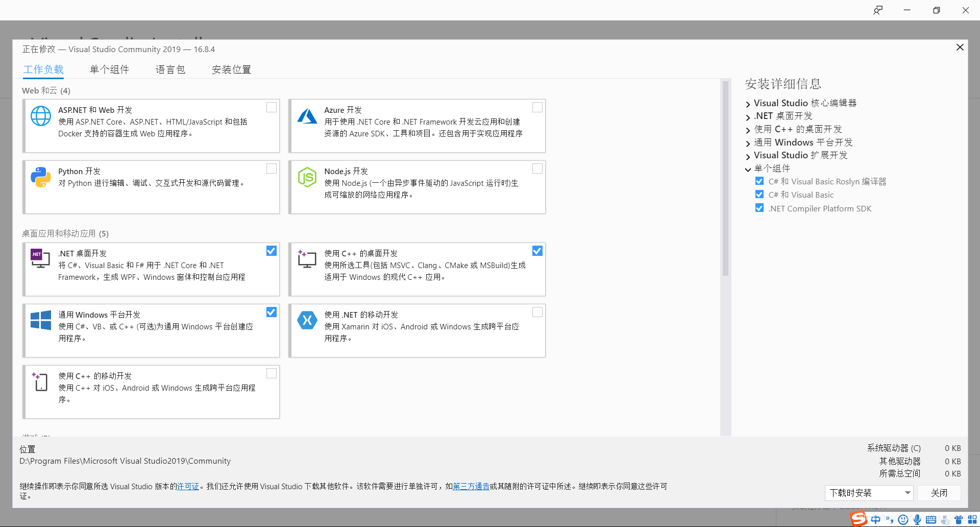Collapse the 单个组件 details node
This screenshot has width=980, height=527.
[748, 170]
